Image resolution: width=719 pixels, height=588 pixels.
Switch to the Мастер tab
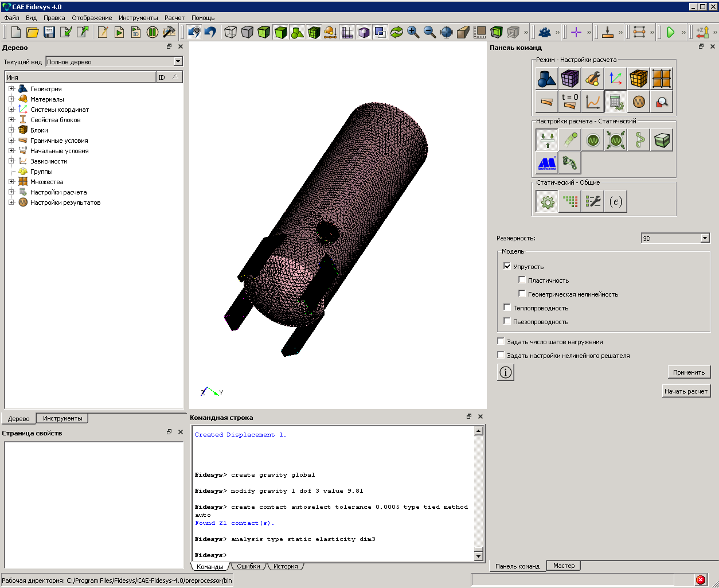564,566
